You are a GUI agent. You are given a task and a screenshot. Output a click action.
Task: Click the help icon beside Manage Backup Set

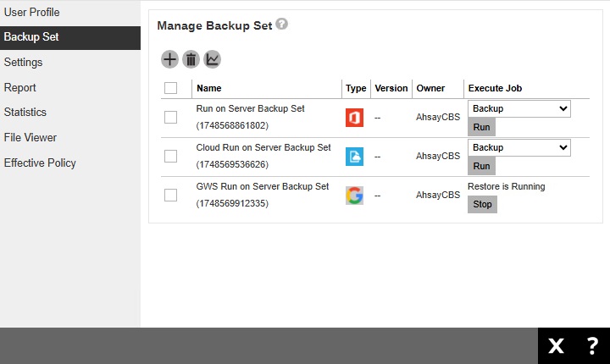click(282, 25)
